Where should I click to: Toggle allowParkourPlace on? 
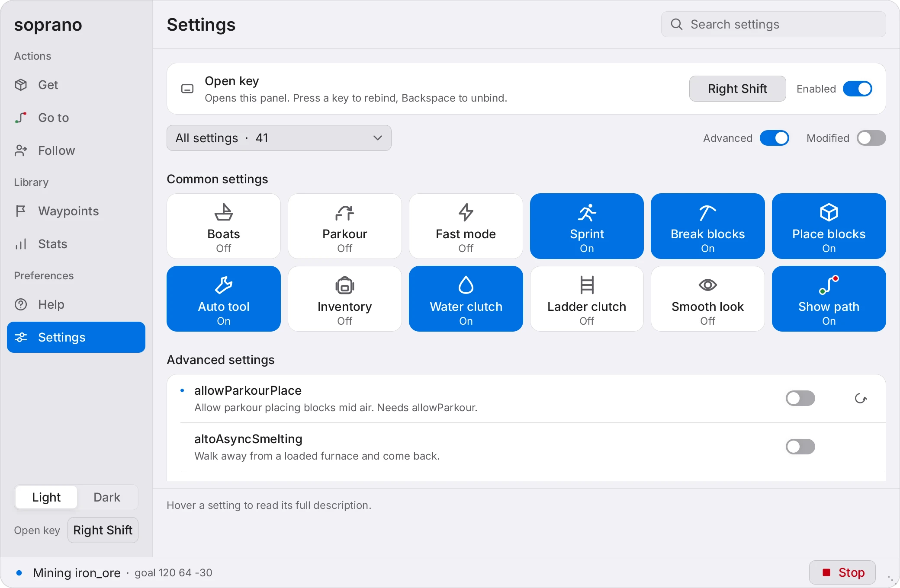point(800,398)
